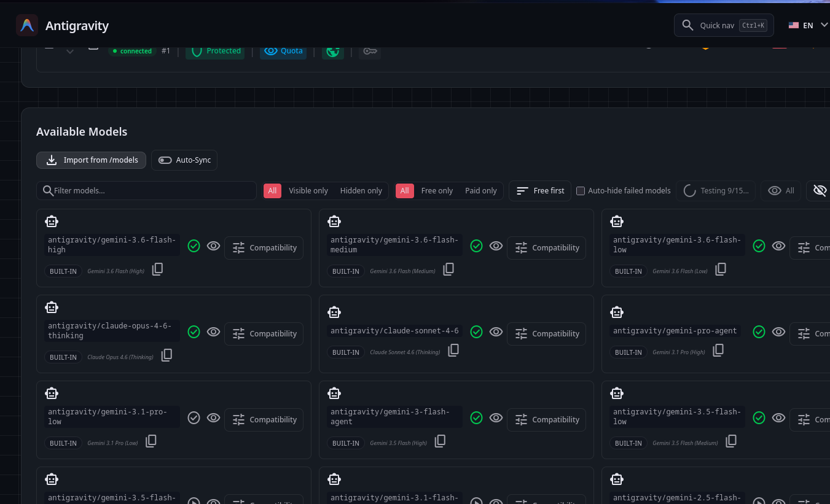Click green test check for gemini-3.6-flash-high
This screenshot has width=830, height=504.
(194, 246)
